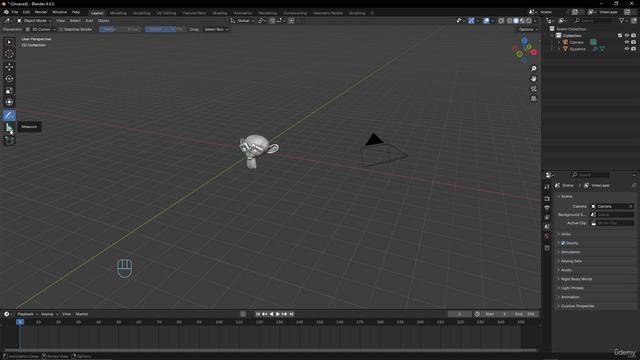Image resolution: width=640 pixels, height=360 pixels.
Task: Open the Render properties tab
Action: point(547,199)
